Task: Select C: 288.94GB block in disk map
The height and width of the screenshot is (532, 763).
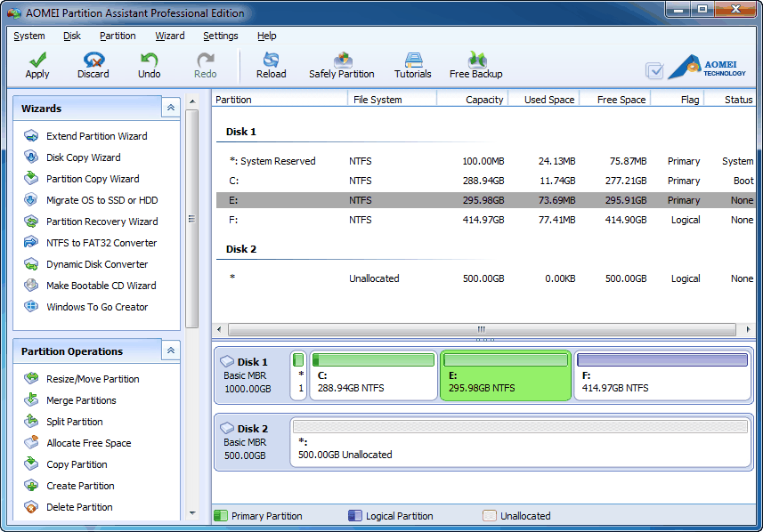Action: [x=374, y=376]
